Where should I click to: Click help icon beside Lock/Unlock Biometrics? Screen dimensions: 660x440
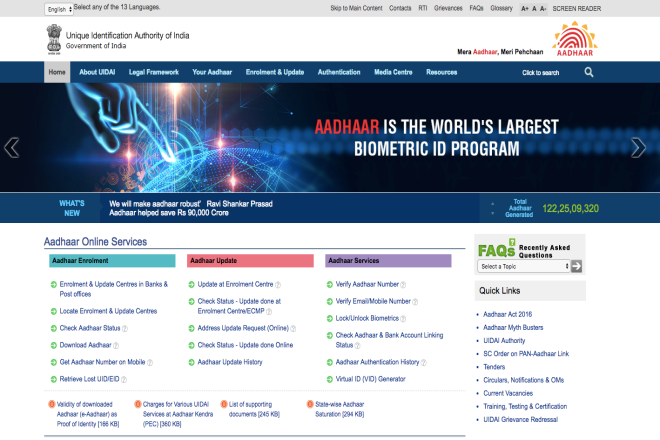[x=404, y=317]
